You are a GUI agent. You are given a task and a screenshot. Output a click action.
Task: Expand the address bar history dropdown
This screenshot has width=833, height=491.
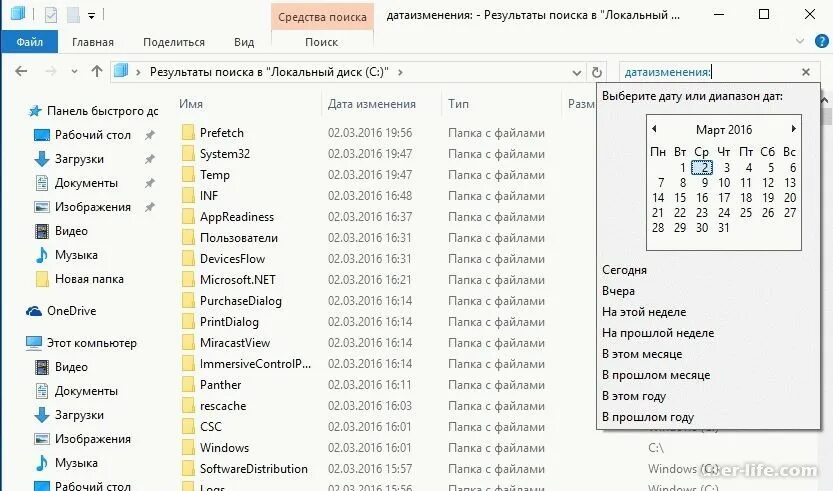pos(576,72)
